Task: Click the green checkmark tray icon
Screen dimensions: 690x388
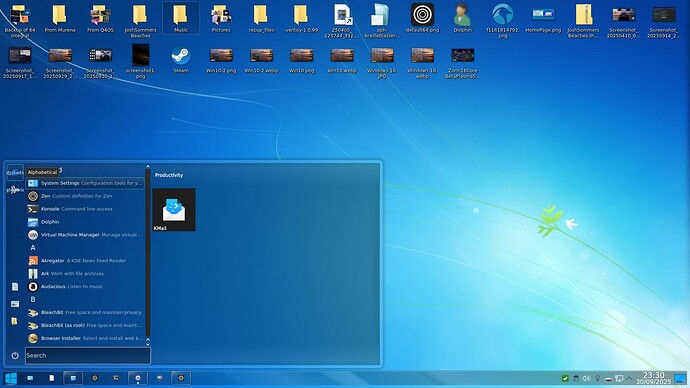Action: pos(565,378)
